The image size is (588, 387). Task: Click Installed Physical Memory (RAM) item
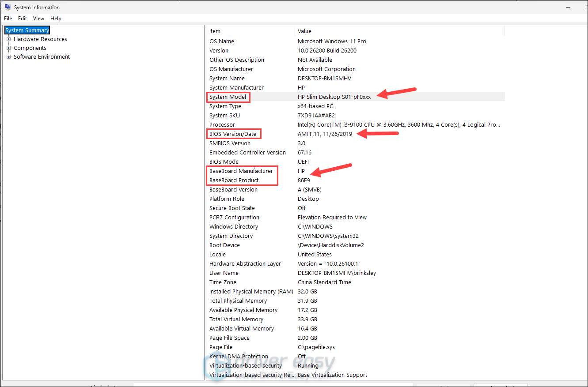pos(251,291)
